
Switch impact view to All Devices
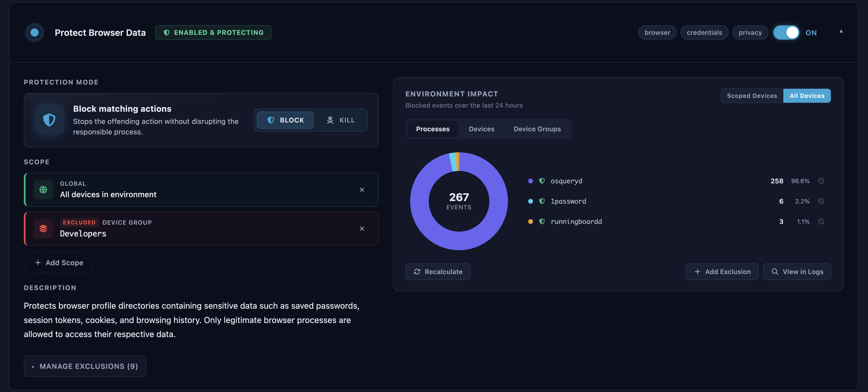coord(807,95)
